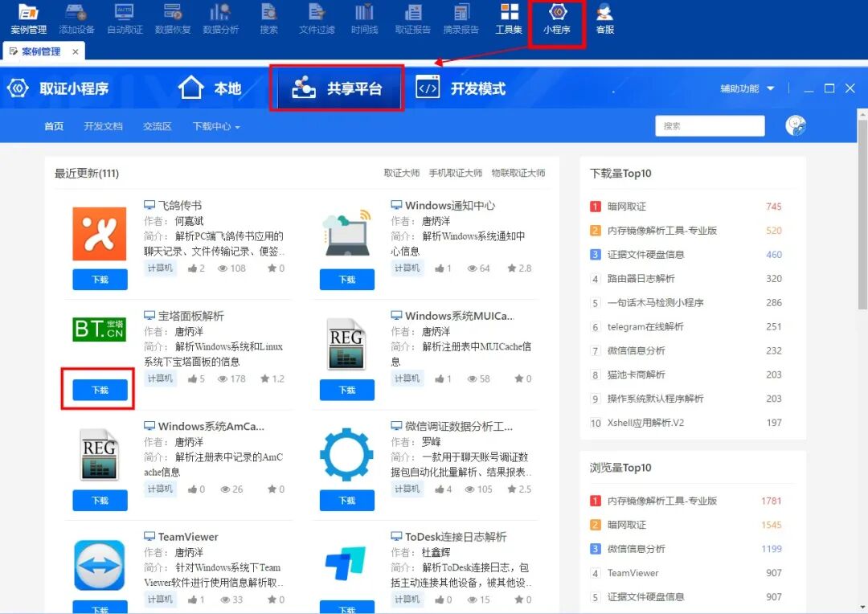Click 飞鸽传书 app thumbnail

pyautogui.click(x=100, y=234)
